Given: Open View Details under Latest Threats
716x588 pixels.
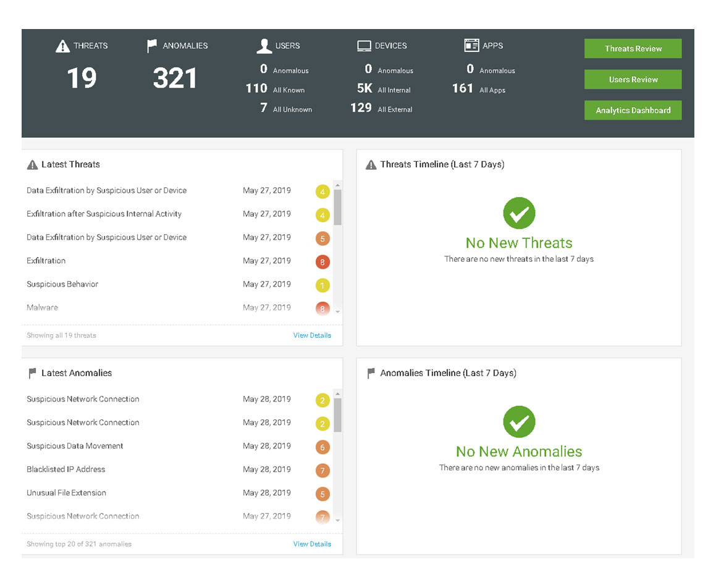Looking at the screenshot, I should pos(312,335).
